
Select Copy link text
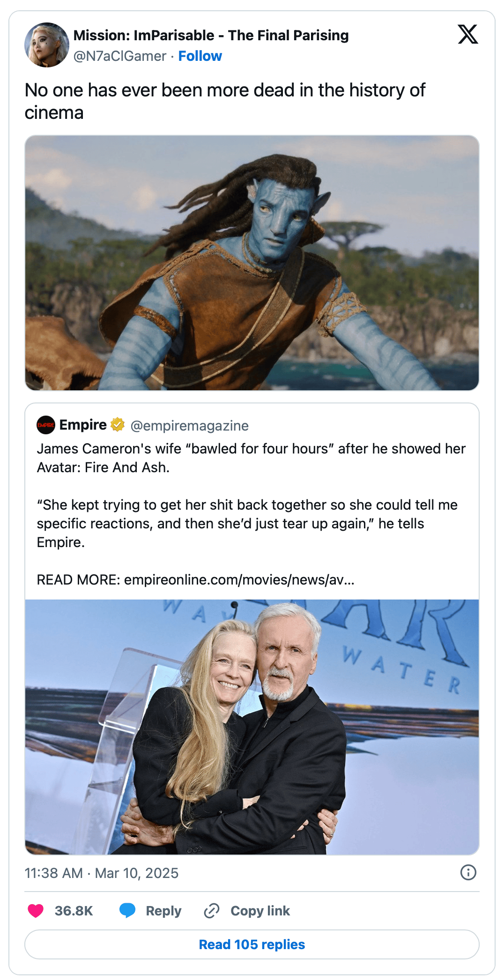point(260,911)
